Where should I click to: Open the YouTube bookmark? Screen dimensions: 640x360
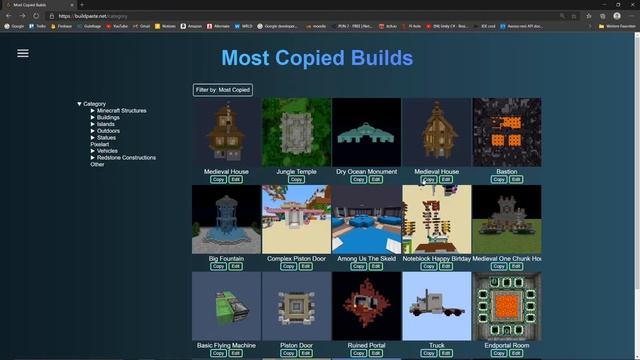pos(117,26)
